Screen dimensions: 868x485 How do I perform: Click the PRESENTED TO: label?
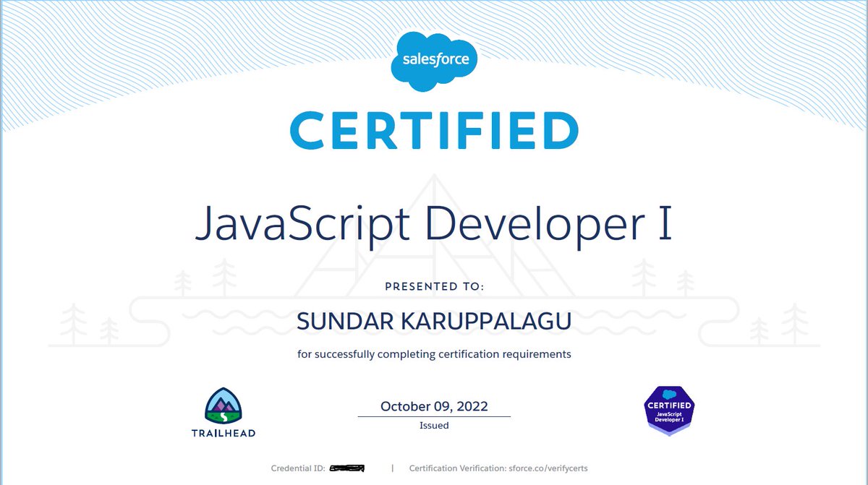[x=434, y=286]
